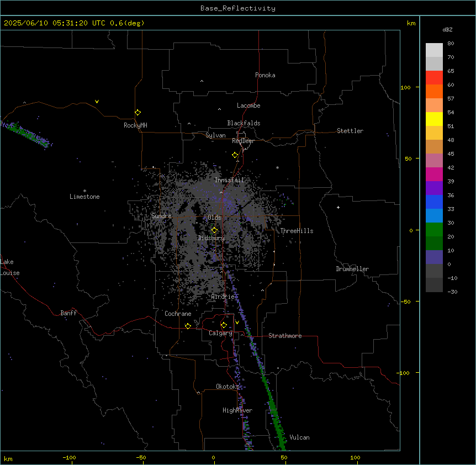Click the Drumheller city label
Screen dimensions: 476x465
[x=352, y=269]
